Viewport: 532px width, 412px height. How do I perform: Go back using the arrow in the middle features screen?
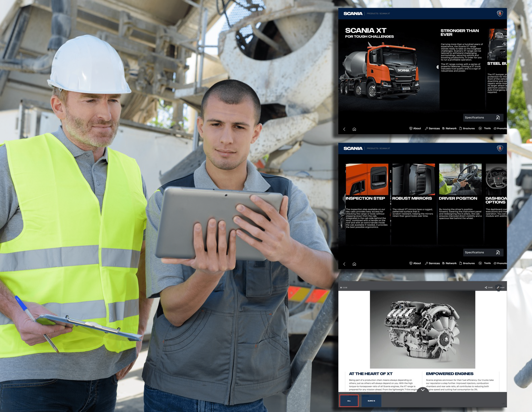(x=344, y=264)
